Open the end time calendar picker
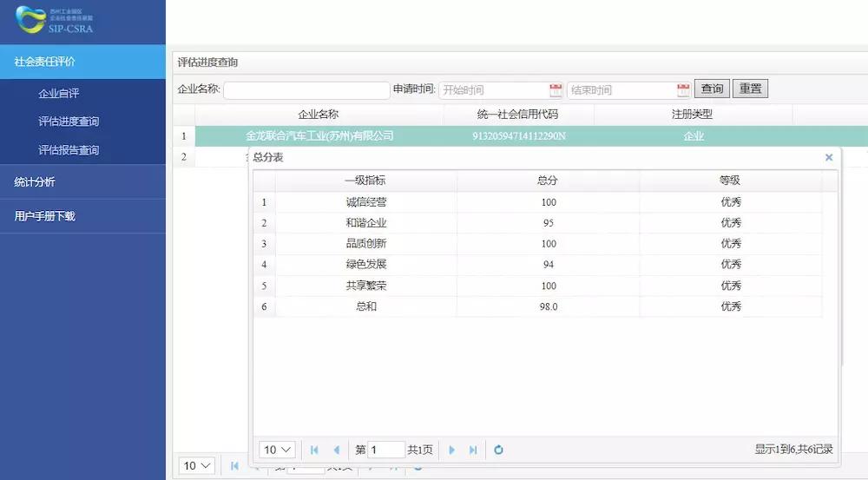This screenshot has height=480, width=868. 683,89
